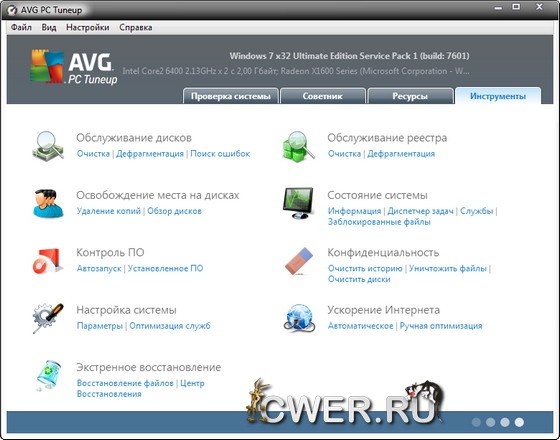Viewport: 560px width, 440px height.
Task: Open the Справка menu
Action: (x=136, y=28)
